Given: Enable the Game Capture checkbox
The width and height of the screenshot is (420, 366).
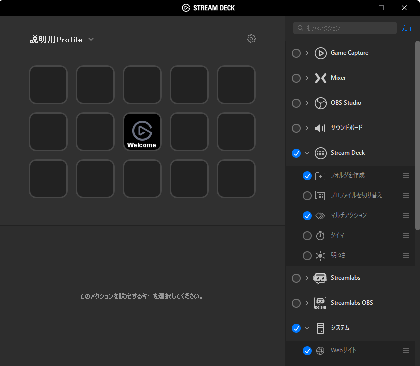Looking at the screenshot, I should [x=296, y=53].
